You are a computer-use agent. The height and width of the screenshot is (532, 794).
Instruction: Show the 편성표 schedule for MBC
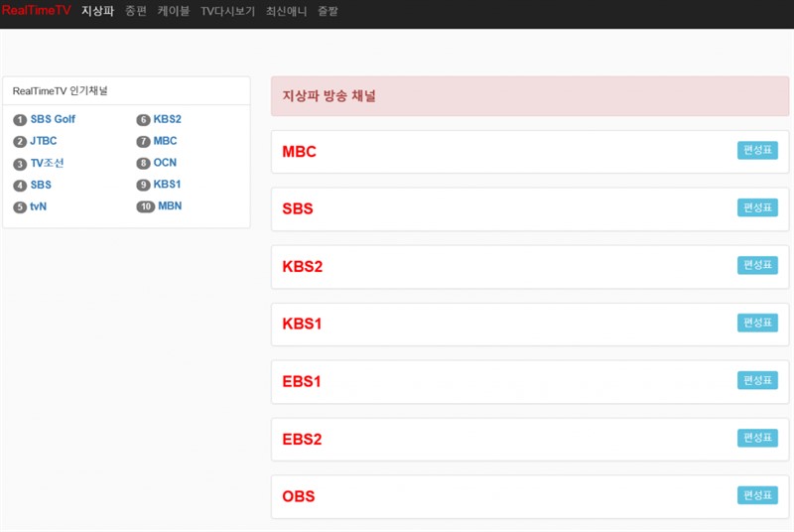(x=757, y=151)
